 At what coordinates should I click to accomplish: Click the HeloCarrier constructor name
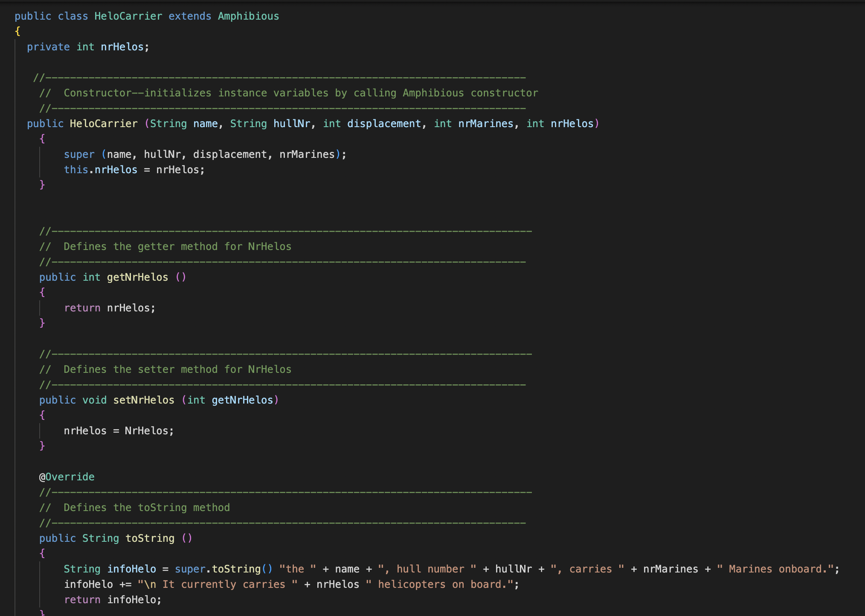tap(104, 124)
